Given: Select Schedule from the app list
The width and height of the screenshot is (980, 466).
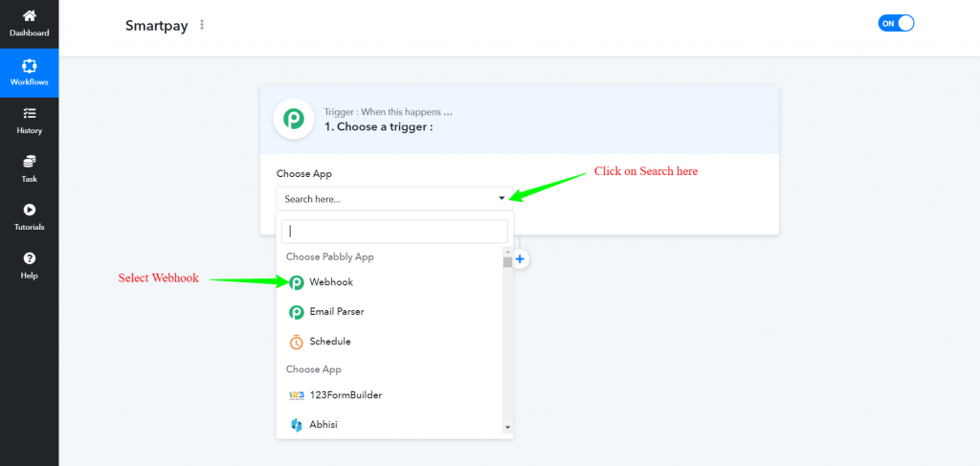Looking at the screenshot, I should [x=390, y=342].
